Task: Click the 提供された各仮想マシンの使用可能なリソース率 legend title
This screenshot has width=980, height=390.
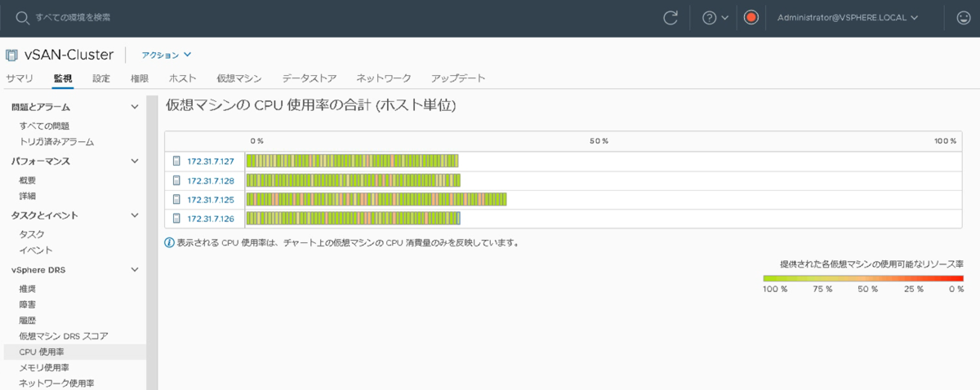Action: 872,264
